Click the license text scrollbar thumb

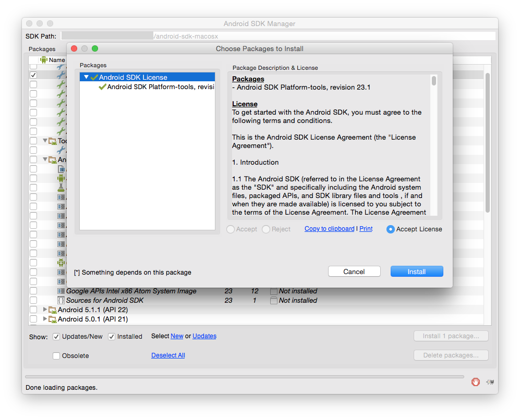click(434, 81)
